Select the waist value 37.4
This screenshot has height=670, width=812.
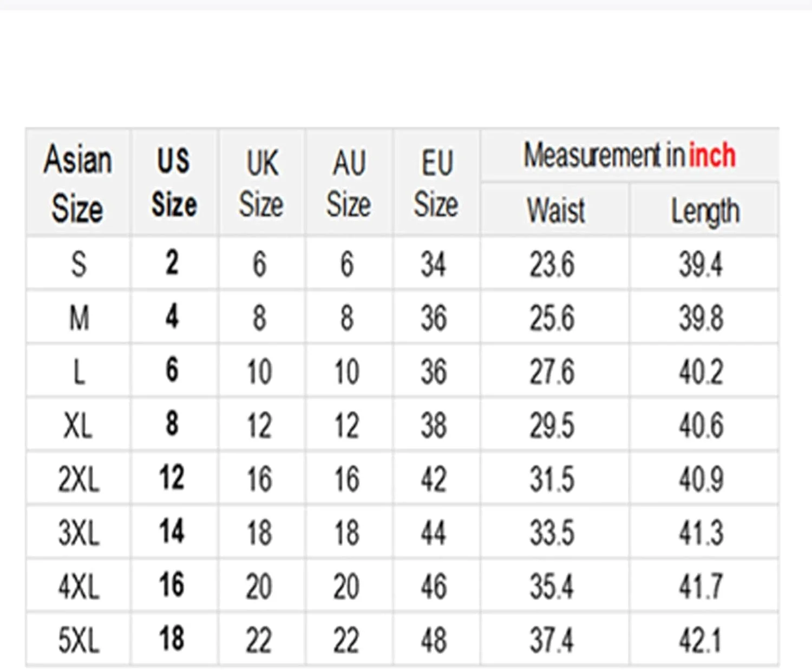pos(552,640)
